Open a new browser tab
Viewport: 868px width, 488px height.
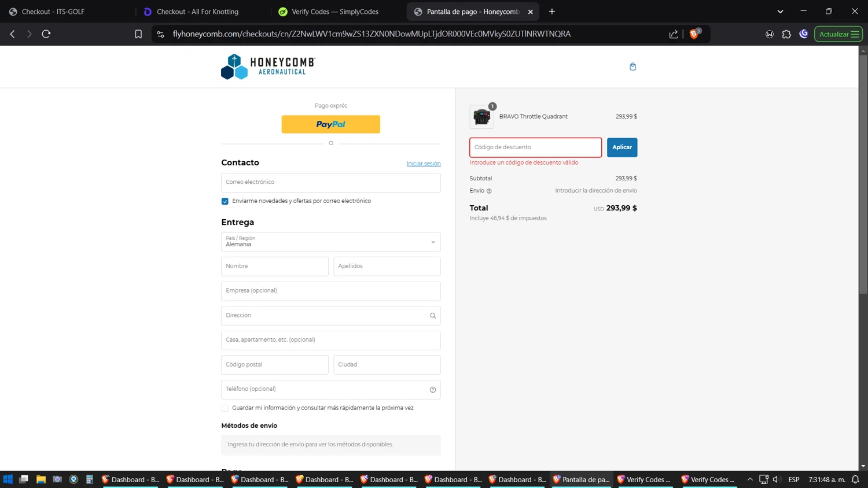(552, 12)
